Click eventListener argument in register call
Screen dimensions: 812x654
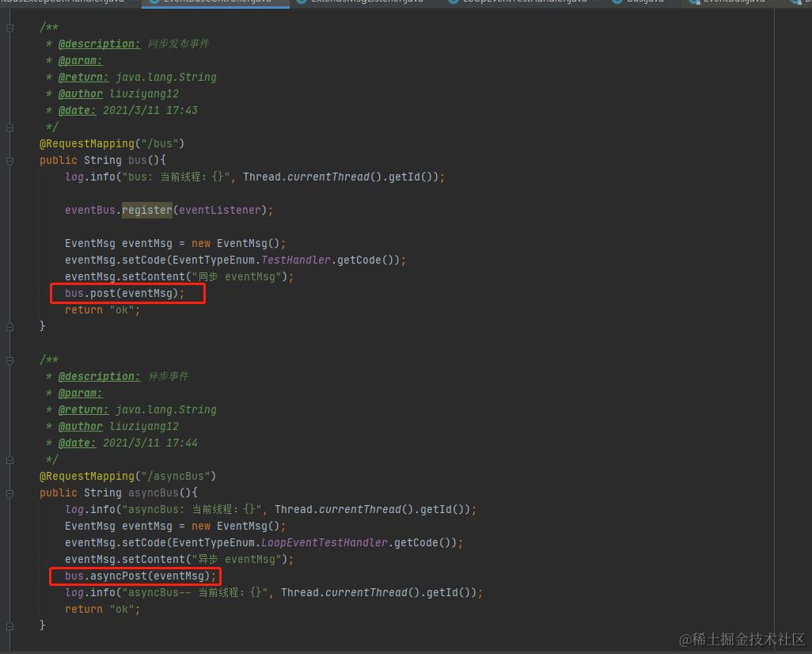(219, 211)
